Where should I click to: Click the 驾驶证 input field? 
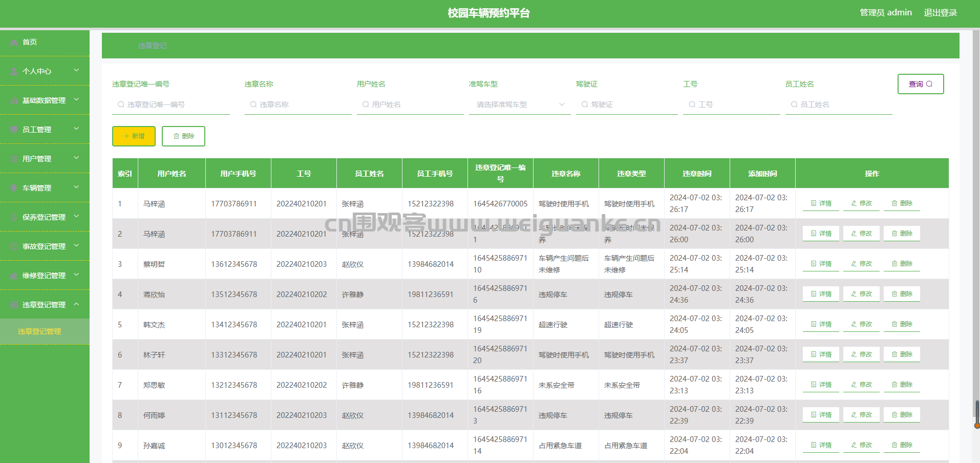(x=627, y=104)
